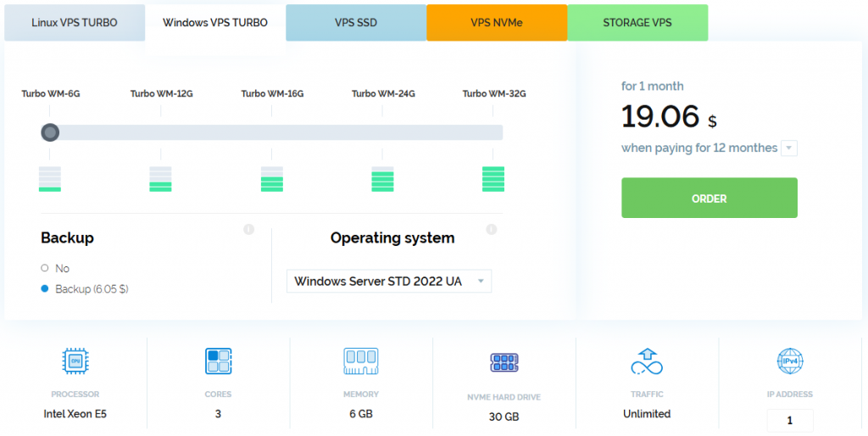Click the 30 GB NVMe drive value
Image resolution: width=868 pixels, height=436 pixels.
tap(504, 416)
